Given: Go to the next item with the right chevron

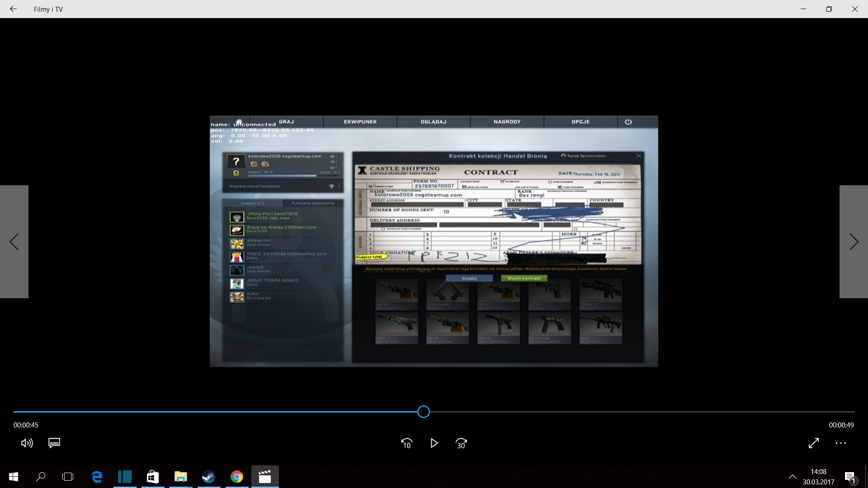Looking at the screenshot, I should (x=854, y=242).
